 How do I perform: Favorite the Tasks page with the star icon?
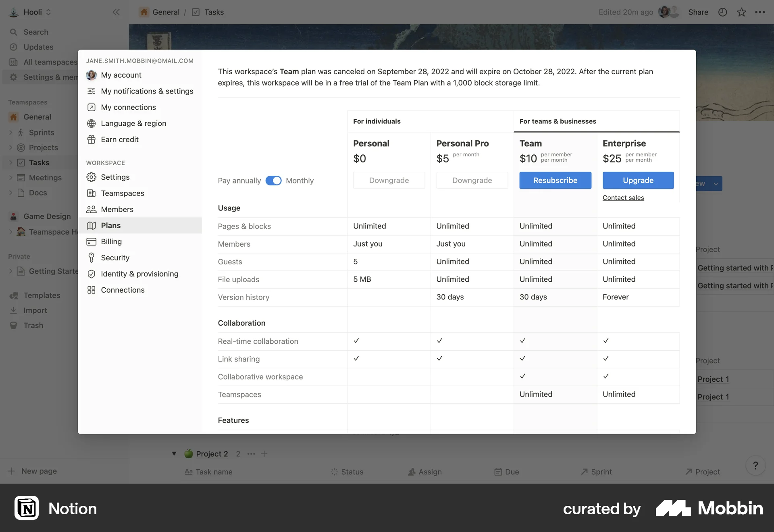[741, 12]
